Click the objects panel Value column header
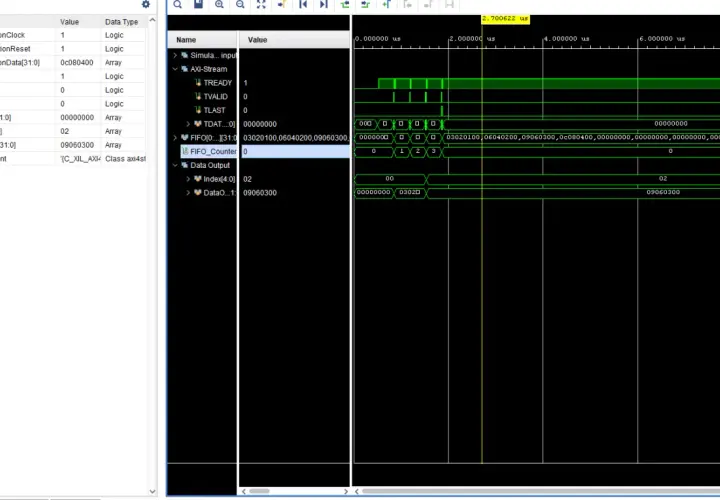720x500 pixels. [78, 22]
